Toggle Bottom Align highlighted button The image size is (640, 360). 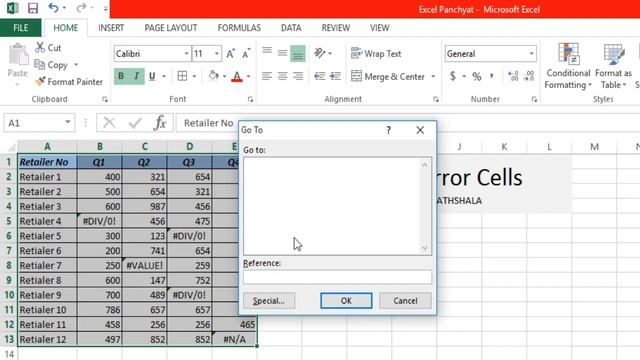[298, 54]
